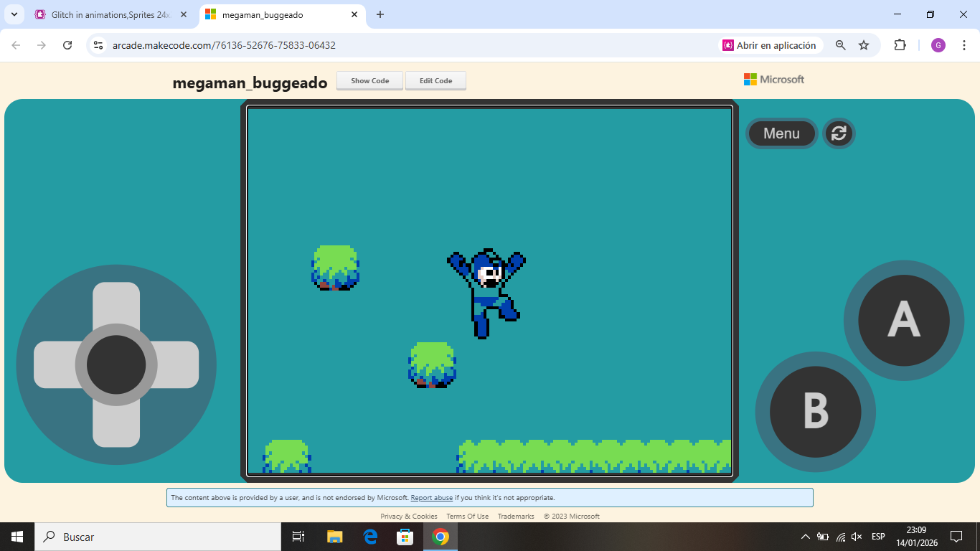The image size is (980, 551).
Task: View site information icon in address bar
Action: coord(99,45)
